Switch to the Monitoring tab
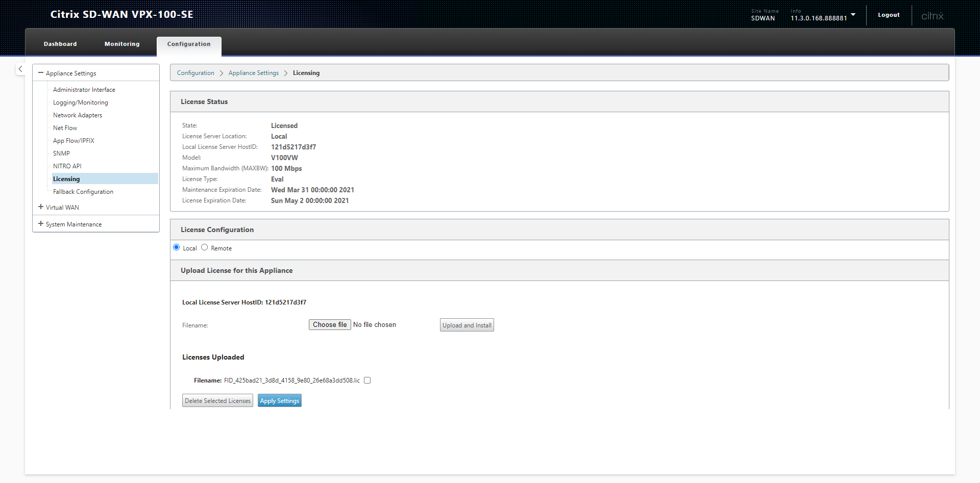980x483 pixels. [122, 44]
